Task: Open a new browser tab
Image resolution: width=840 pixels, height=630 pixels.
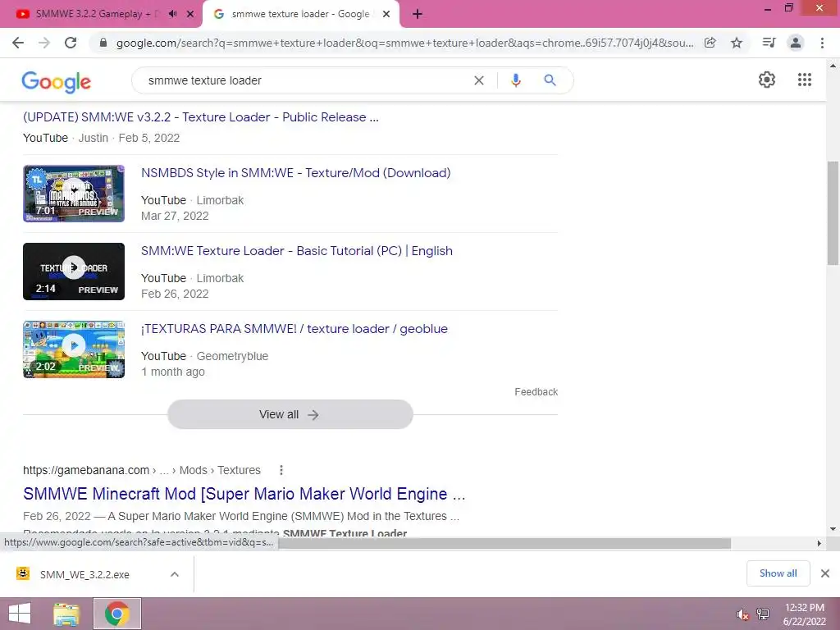Action: (x=418, y=14)
